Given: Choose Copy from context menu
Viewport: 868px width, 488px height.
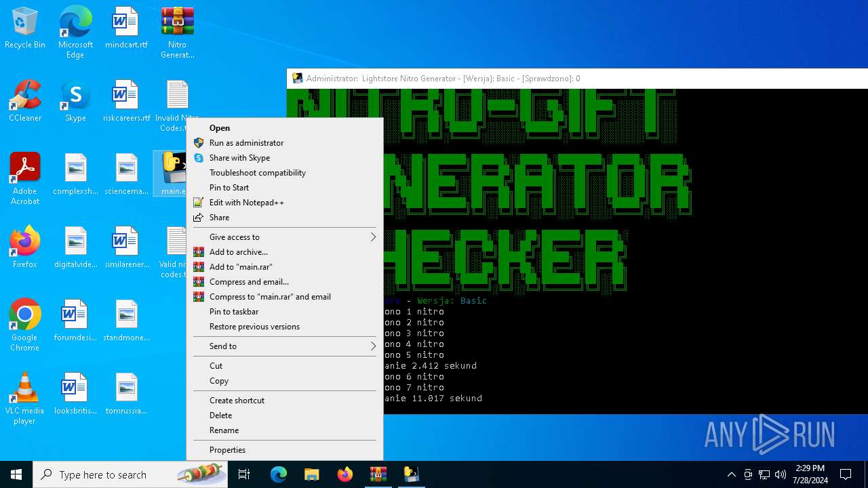Looking at the screenshot, I should click(x=285, y=381).
